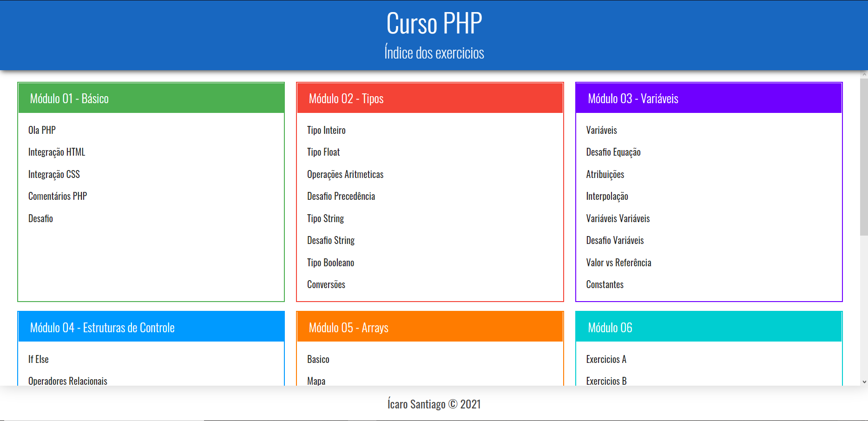
Task: Open Interpolação exercise
Action: click(607, 196)
